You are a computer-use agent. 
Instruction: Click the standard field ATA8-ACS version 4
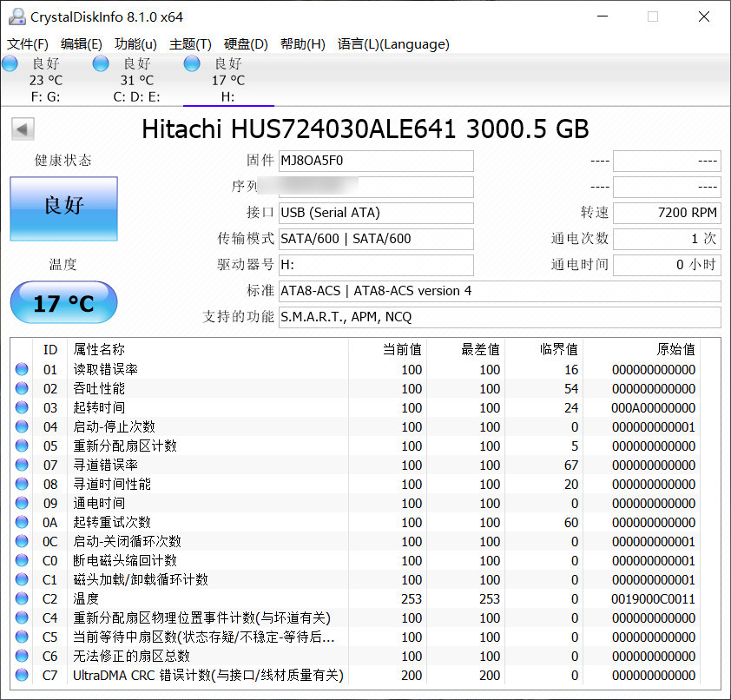[x=500, y=292]
